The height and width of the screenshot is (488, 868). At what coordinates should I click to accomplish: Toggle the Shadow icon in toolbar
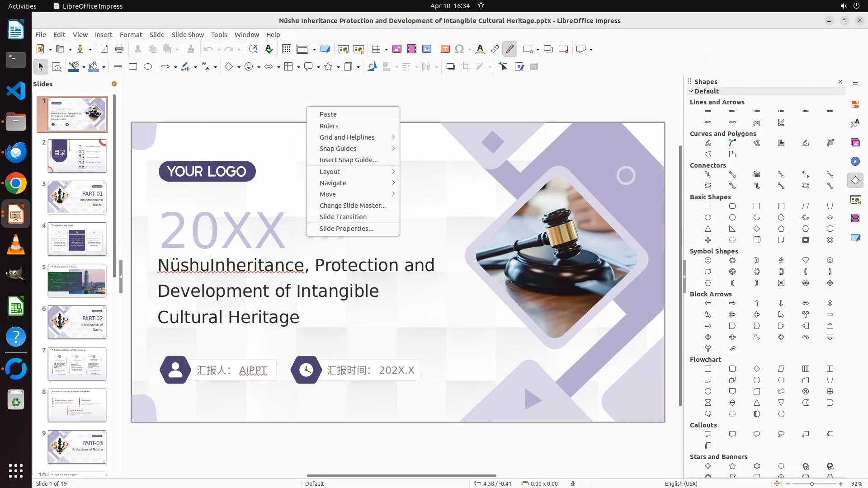coord(450,67)
